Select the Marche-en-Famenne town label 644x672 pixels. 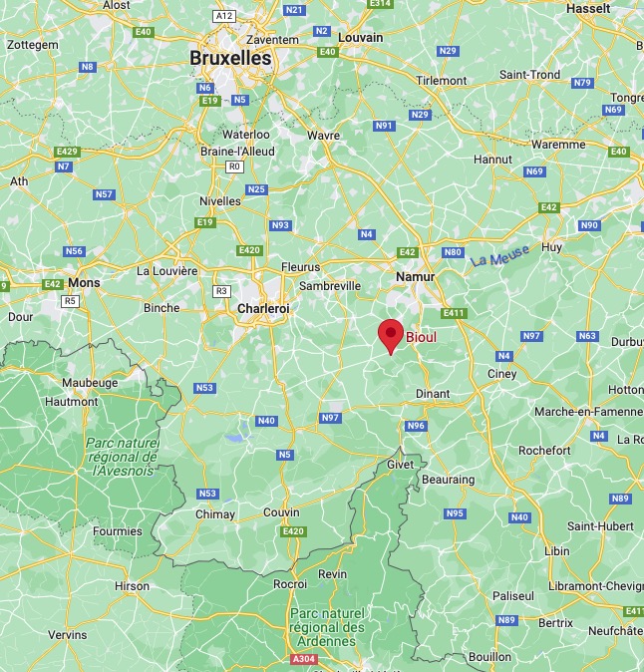589,412
